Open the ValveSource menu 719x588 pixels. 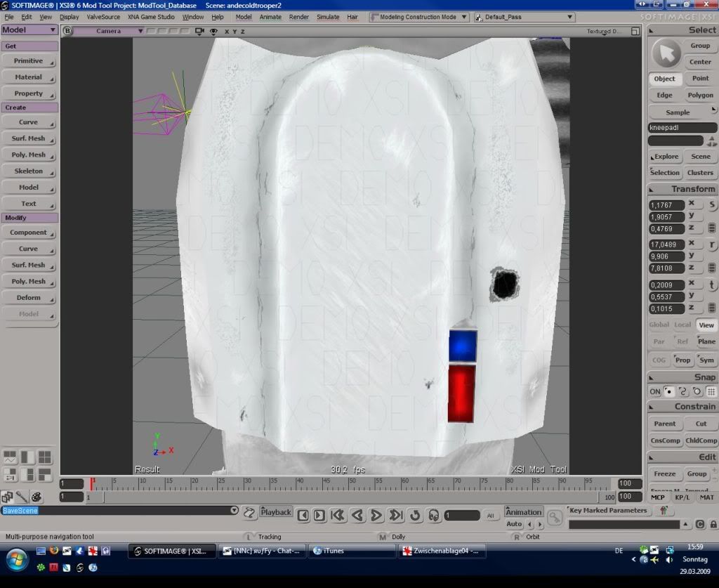pyautogui.click(x=103, y=17)
